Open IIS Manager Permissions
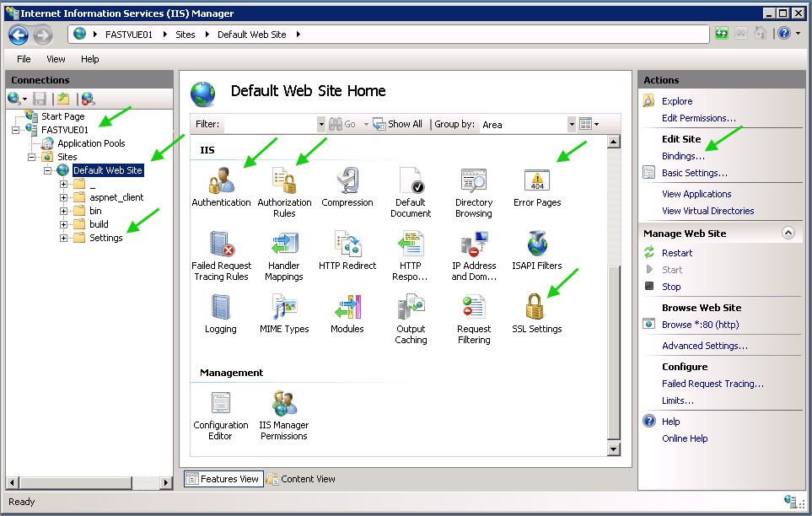Screen dimensions: 812x516 (x=284, y=416)
